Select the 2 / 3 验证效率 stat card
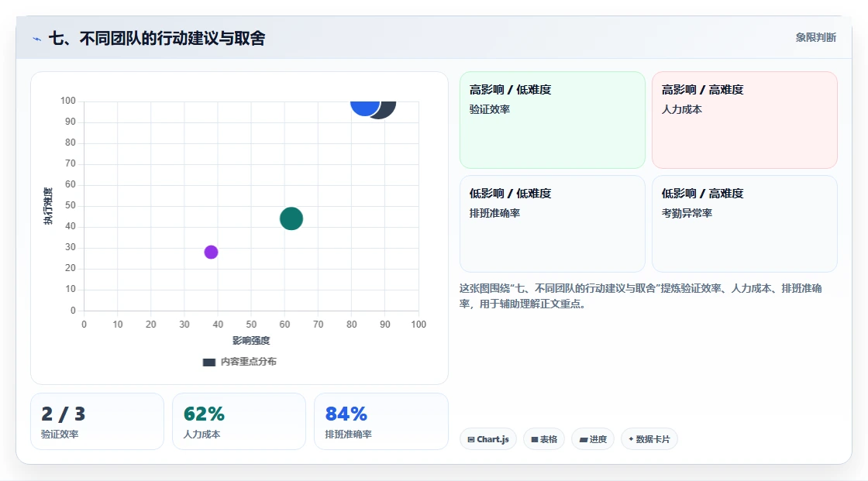 pos(98,421)
